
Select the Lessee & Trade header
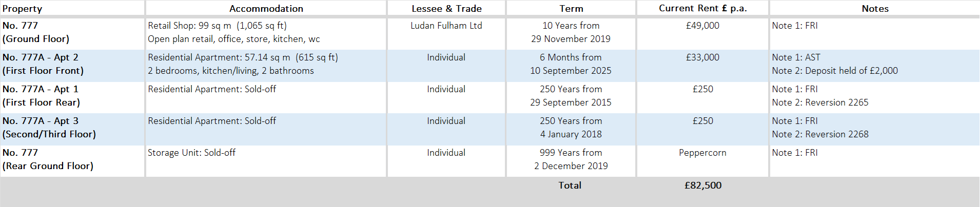tap(446, 9)
